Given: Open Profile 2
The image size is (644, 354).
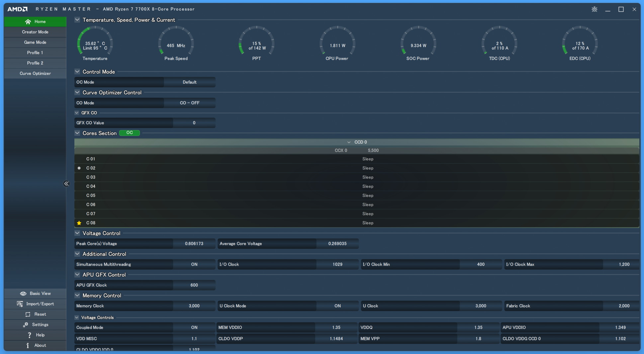Looking at the screenshot, I should (35, 63).
